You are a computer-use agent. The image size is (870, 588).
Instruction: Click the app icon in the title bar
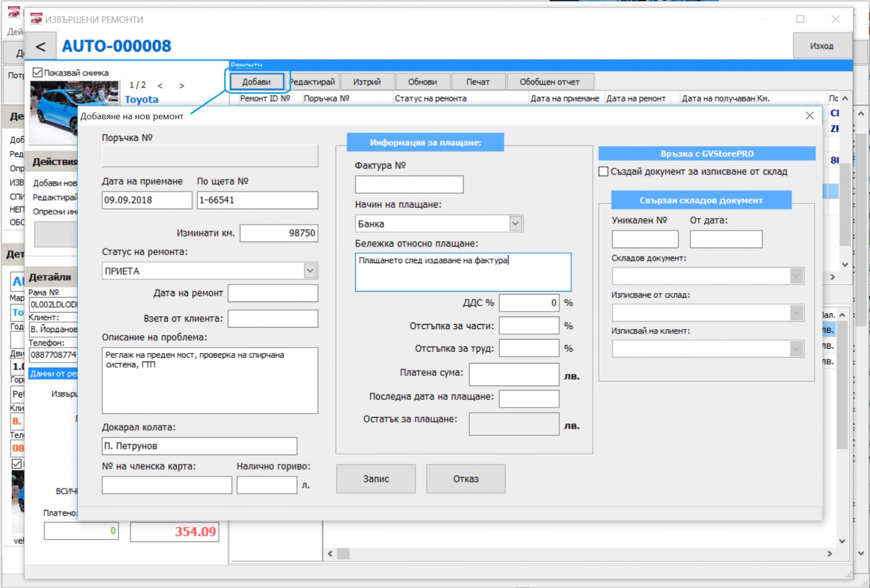coord(37,19)
